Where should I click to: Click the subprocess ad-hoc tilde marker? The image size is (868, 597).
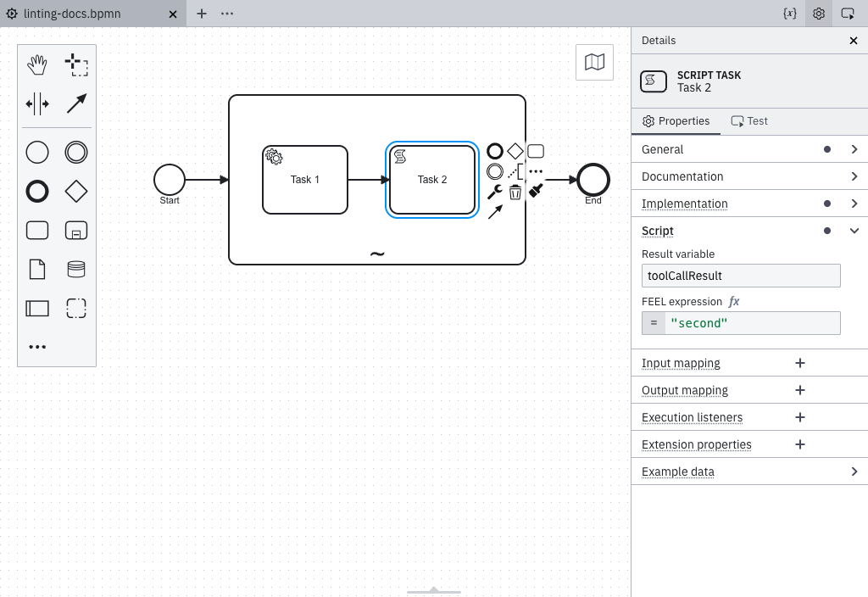pos(377,254)
